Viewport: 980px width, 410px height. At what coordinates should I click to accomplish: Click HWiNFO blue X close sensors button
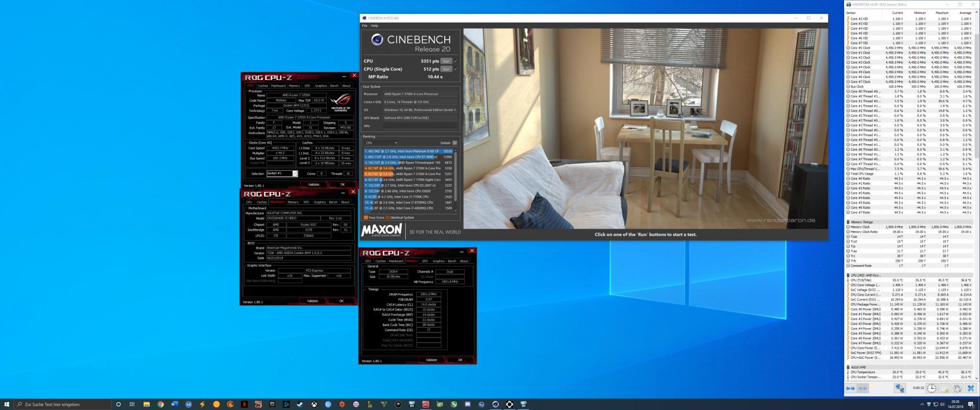pos(971,388)
